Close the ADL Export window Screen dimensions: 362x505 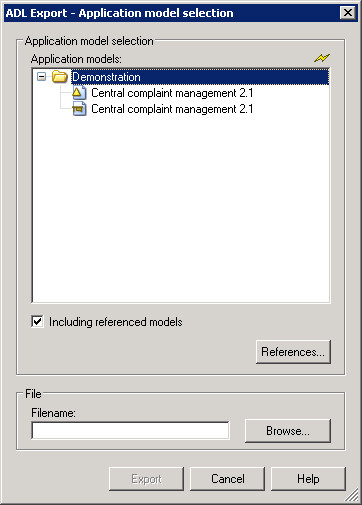(x=348, y=13)
